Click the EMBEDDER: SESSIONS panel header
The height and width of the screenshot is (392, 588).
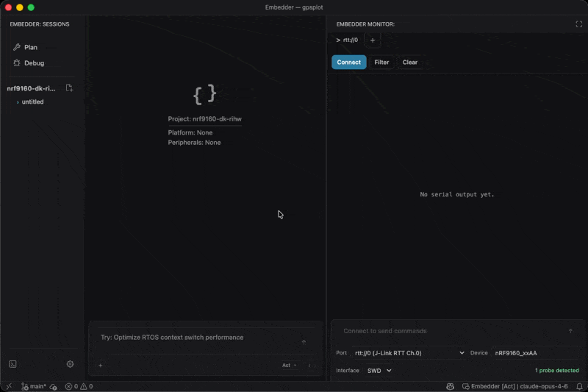point(40,24)
